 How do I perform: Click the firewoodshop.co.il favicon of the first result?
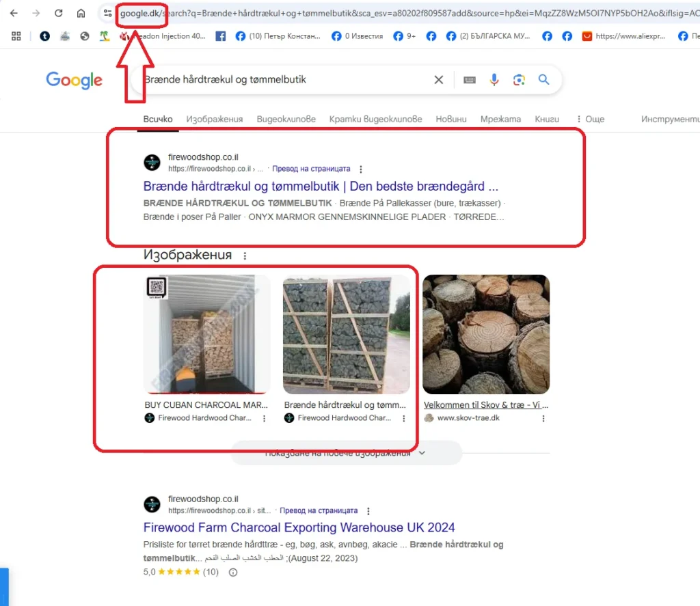pyautogui.click(x=152, y=163)
